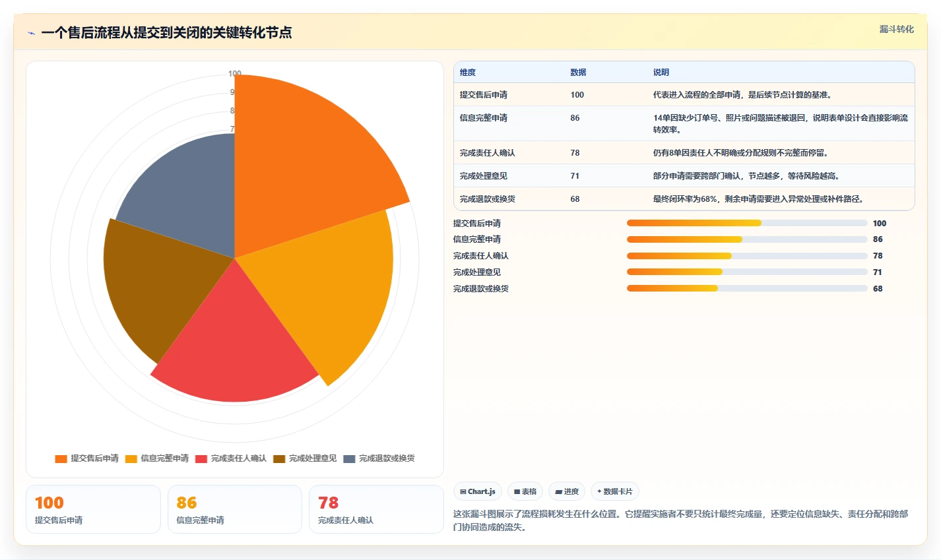Click the 信息完整申请 progress bar
The width and height of the screenshot is (941, 560).
[x=747, y=239]
